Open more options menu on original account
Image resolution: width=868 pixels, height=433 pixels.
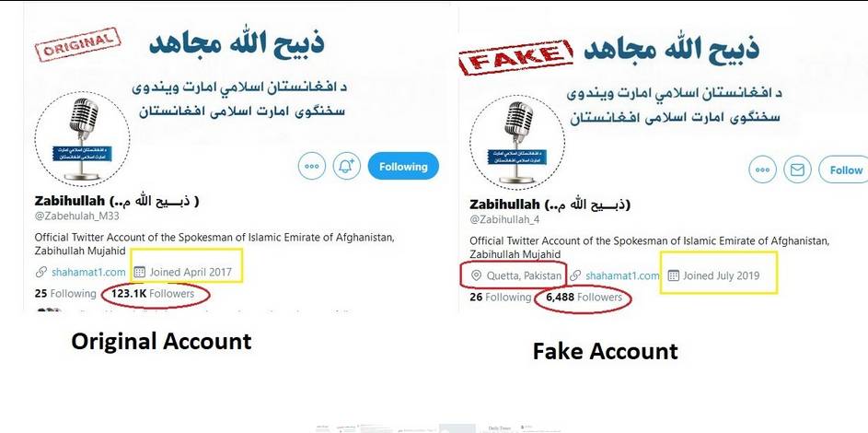pyautogui.click(x=312, y=166)
